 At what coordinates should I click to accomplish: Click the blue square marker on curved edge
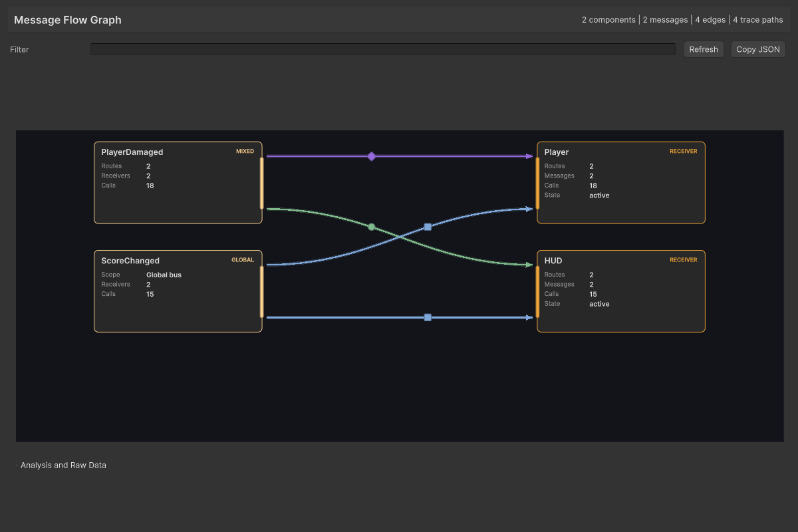pyautogui.click(x=428, y=227)
